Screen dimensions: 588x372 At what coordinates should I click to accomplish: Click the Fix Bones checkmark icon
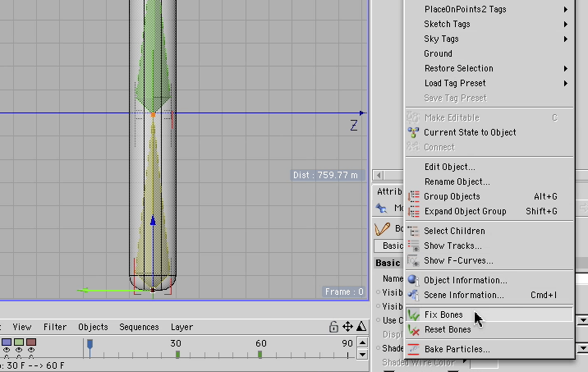414,315
